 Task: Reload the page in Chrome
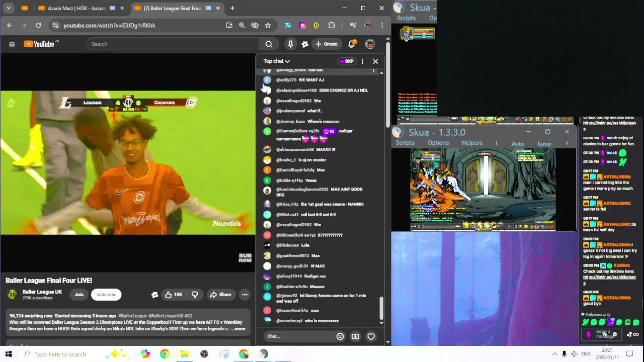38,25
